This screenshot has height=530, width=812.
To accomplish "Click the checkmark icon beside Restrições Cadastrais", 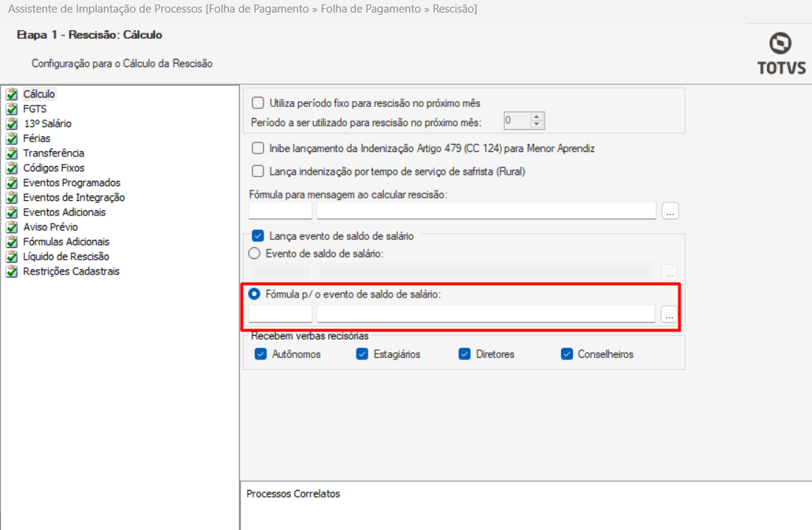I will pyautogui.click(x=12, y=272).
